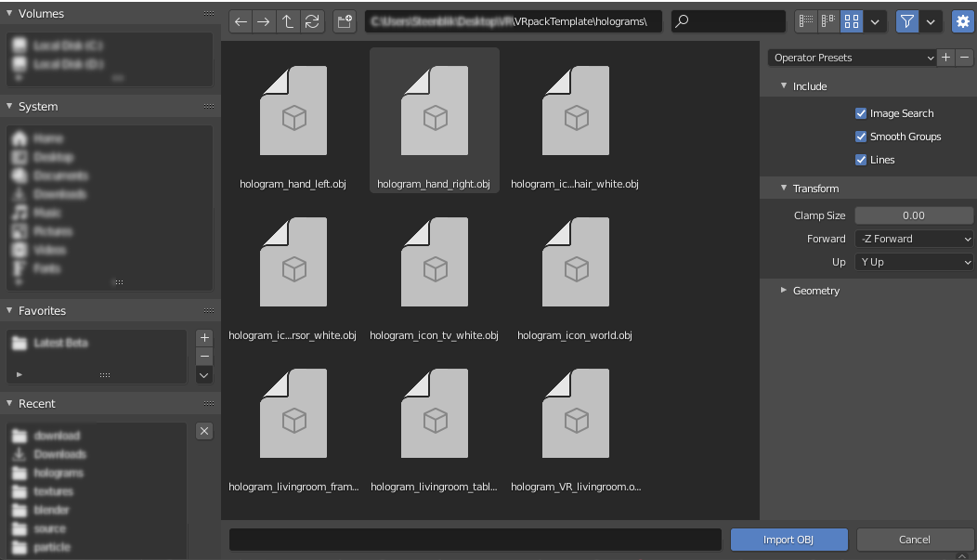Click the file path field
Image resolution: width=977 pixels, height=560 pixels.
(514, 21)
